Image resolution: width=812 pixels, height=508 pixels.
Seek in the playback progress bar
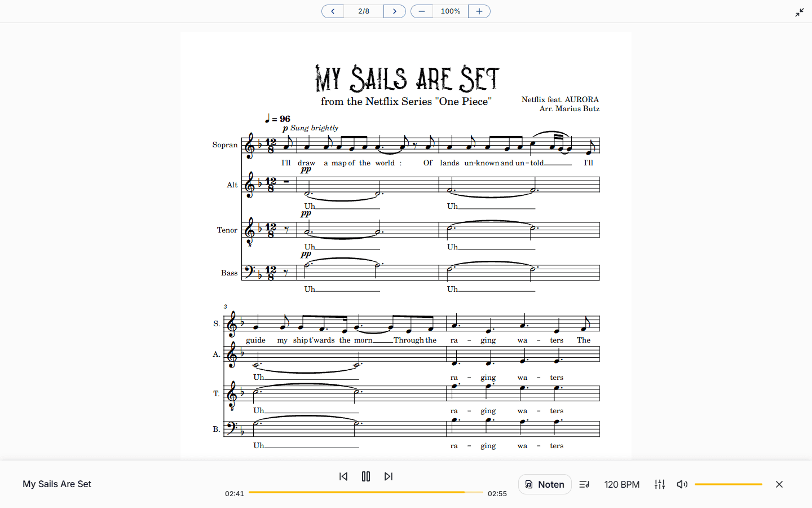pos(366,492)
